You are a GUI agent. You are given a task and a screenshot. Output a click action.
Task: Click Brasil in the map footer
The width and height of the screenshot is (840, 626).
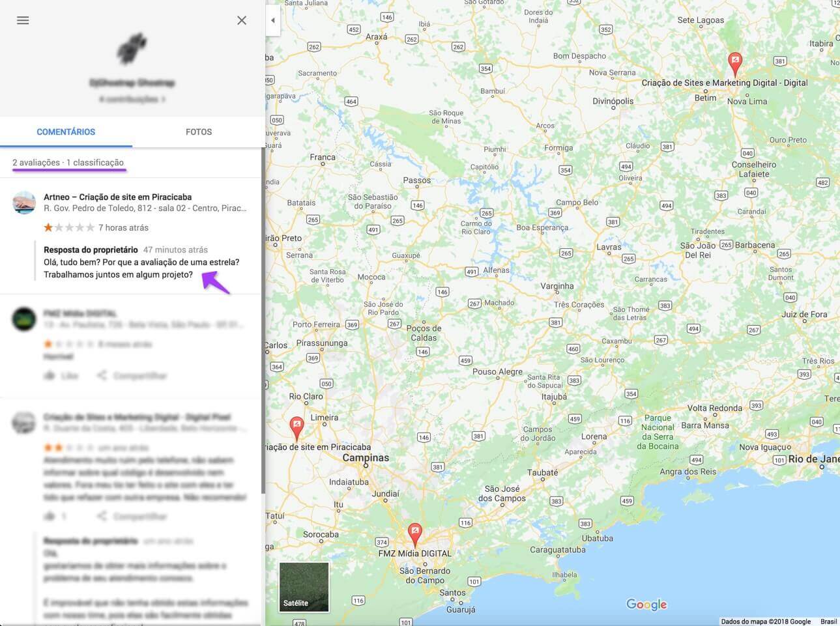828,621
